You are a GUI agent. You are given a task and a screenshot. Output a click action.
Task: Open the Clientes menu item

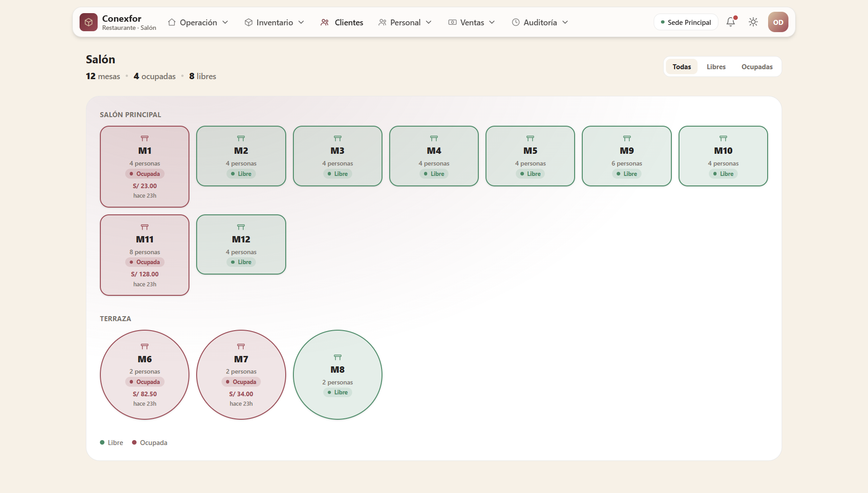click(x=342, y=22)
